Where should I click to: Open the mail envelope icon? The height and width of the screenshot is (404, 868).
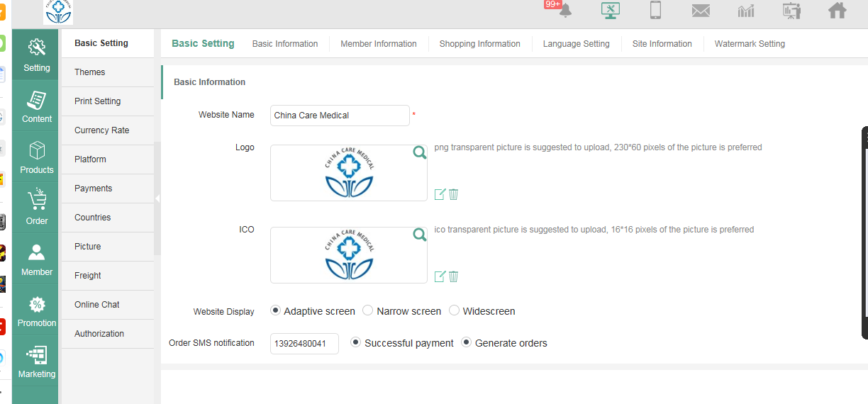click(x=701, y=11)
